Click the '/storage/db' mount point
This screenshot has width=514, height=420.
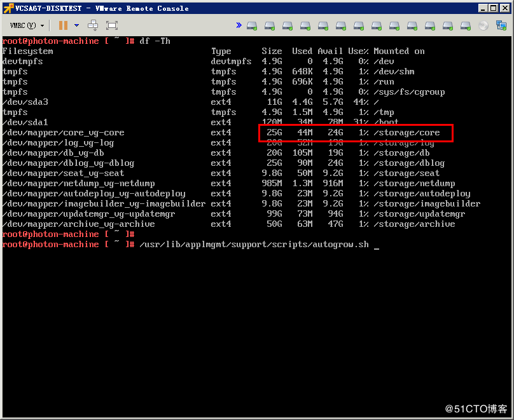pyautogui.click(x=401, y=153)
